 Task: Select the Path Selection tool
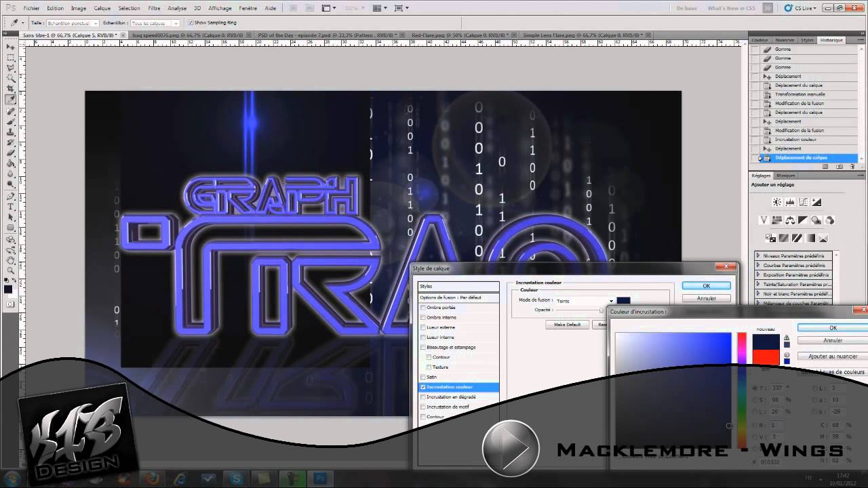11,218
